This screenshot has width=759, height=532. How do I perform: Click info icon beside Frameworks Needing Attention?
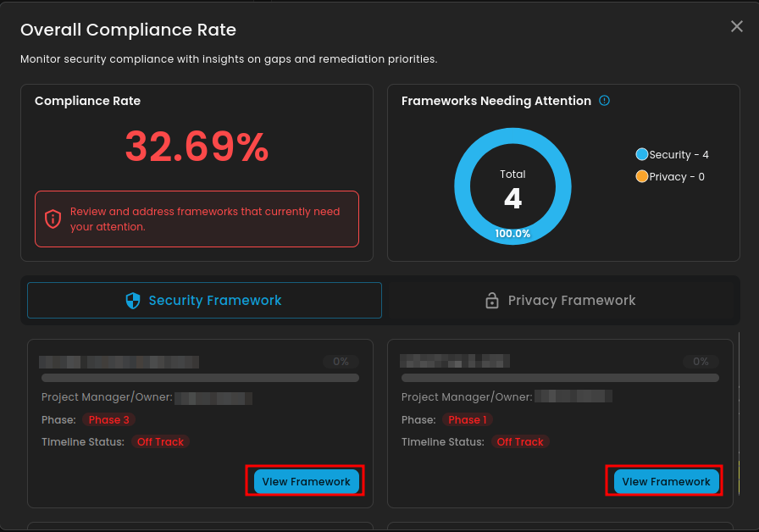tap(604, 101)
